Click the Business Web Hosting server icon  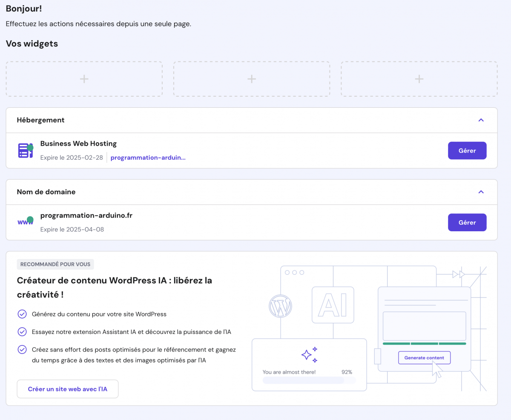[x=26, y=150]
